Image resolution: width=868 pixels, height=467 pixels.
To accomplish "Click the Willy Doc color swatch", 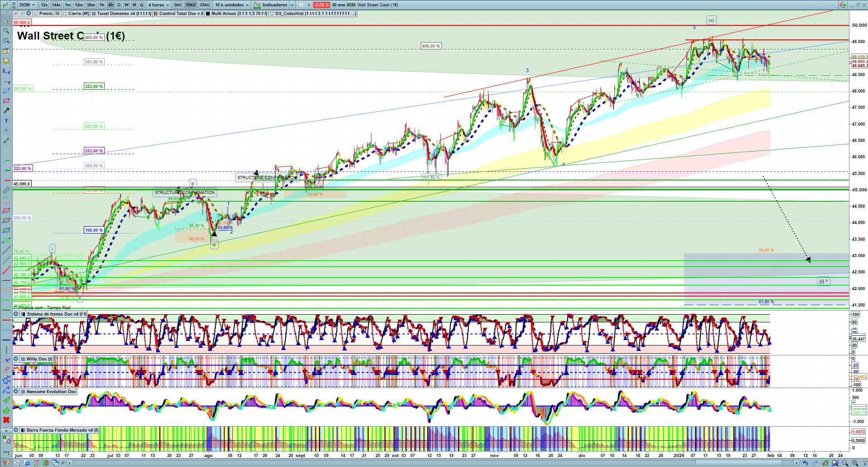I will pyautogui.click(x=23, y=359).
